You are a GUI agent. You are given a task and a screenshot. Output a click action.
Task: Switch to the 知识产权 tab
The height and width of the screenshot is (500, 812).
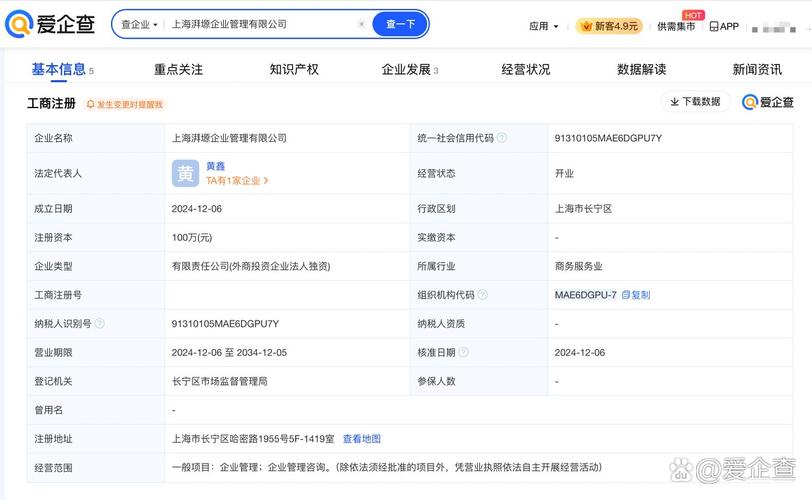(294, 69)
